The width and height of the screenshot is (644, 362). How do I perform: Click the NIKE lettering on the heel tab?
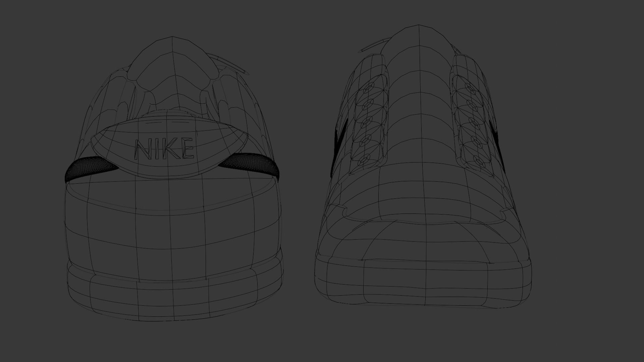tap(164, 149)
